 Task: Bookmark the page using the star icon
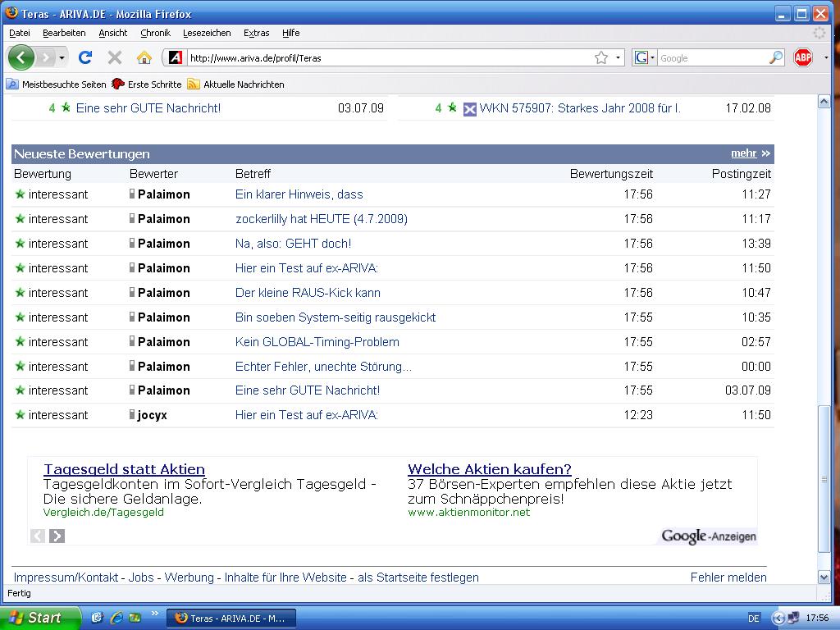[601, 57]
